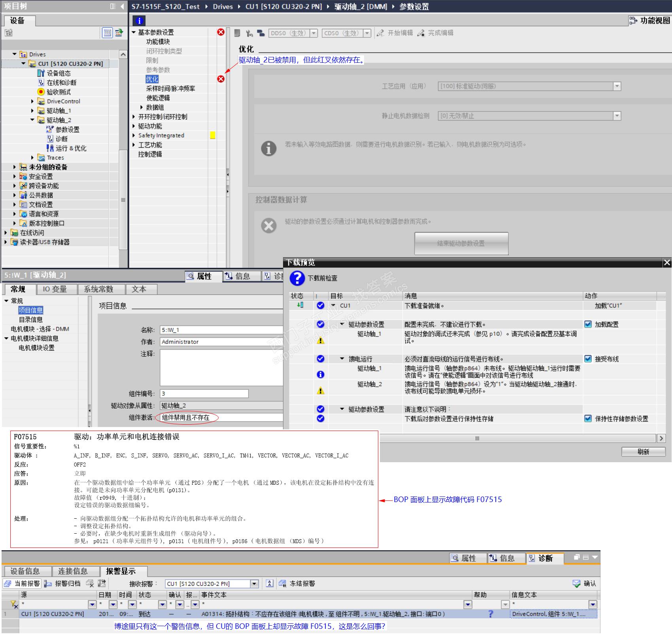The width and height of the screenshot is (672, 634).
Task: Select 电机模块设置 in properties tree
Action: pyautogui.click(x=37, y=348)
